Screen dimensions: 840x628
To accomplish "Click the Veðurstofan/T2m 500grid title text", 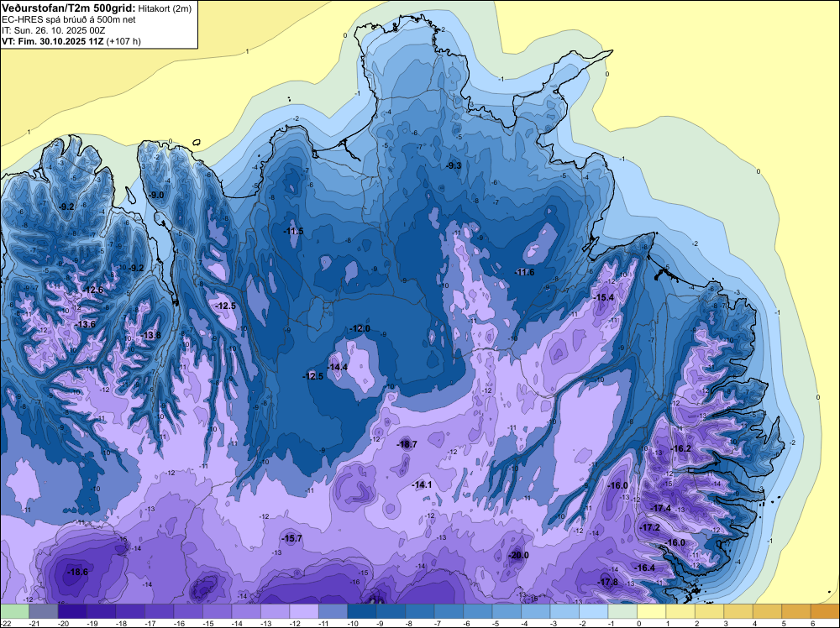I will click(69, 8).
